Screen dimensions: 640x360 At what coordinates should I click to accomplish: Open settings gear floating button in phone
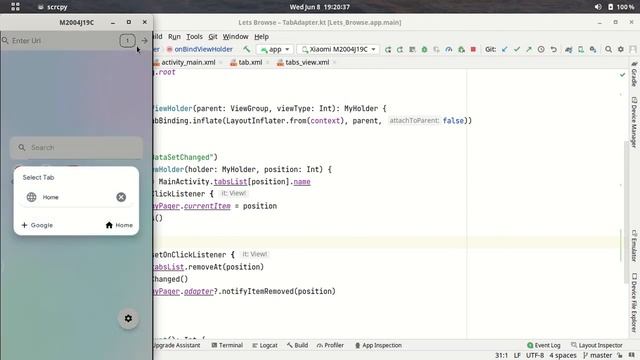tap(128, 318)
